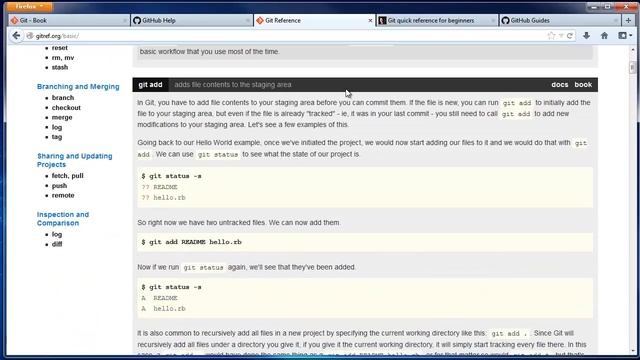This screenshot has width=640, height=360.
Task: Go to the tag command link
Action: [x=57, y=137]
